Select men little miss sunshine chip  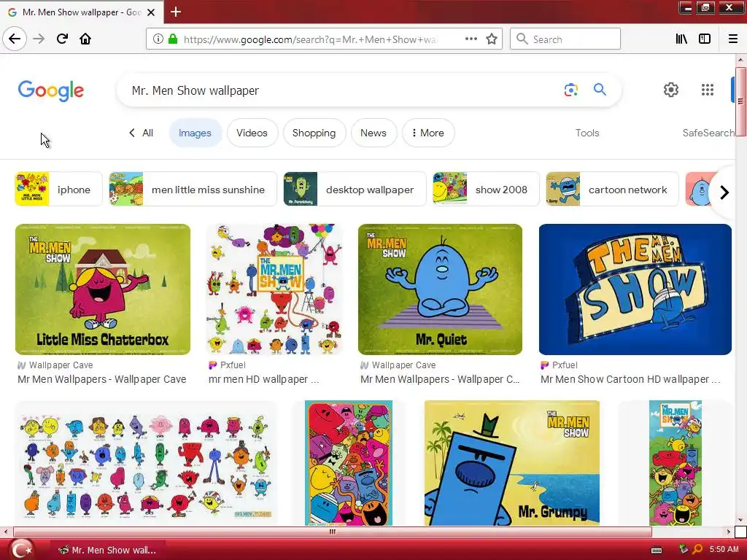tap(193, 189)
